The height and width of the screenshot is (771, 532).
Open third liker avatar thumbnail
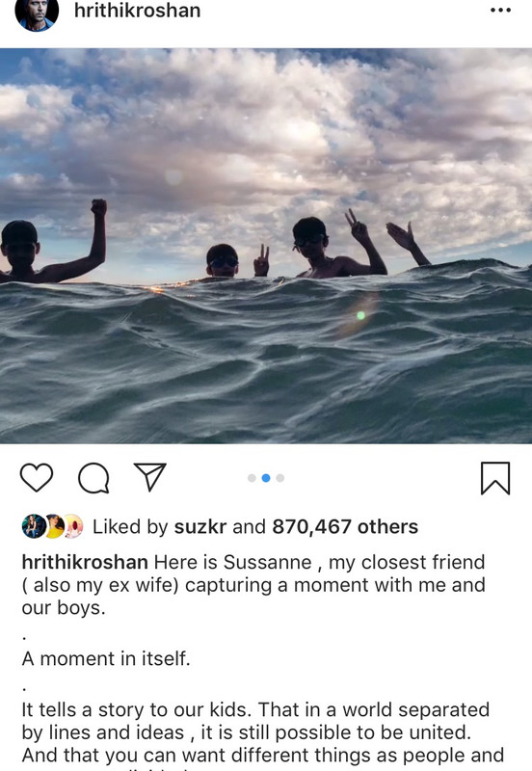73,526
